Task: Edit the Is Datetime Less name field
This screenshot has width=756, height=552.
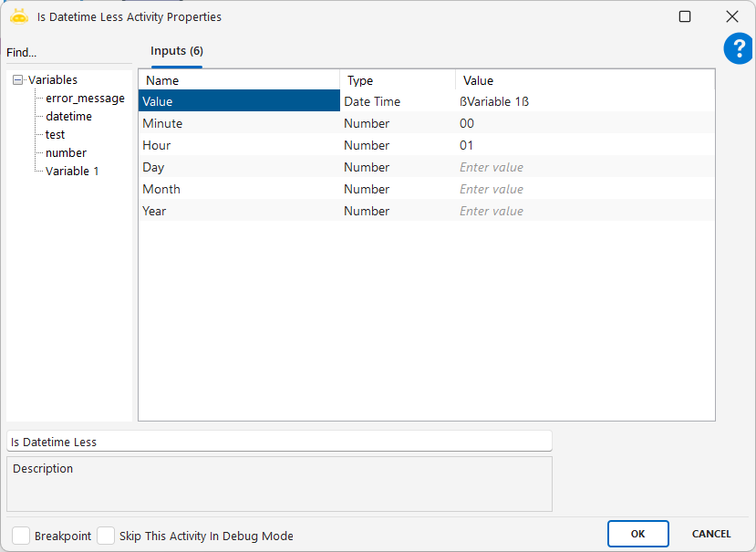Action: click(x=279, y=442)
